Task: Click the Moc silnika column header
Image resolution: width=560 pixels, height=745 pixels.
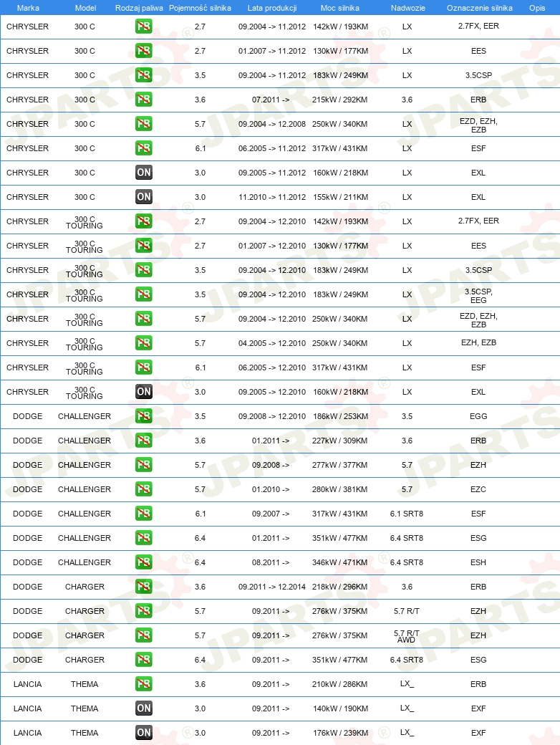Action: pos(340,8)
